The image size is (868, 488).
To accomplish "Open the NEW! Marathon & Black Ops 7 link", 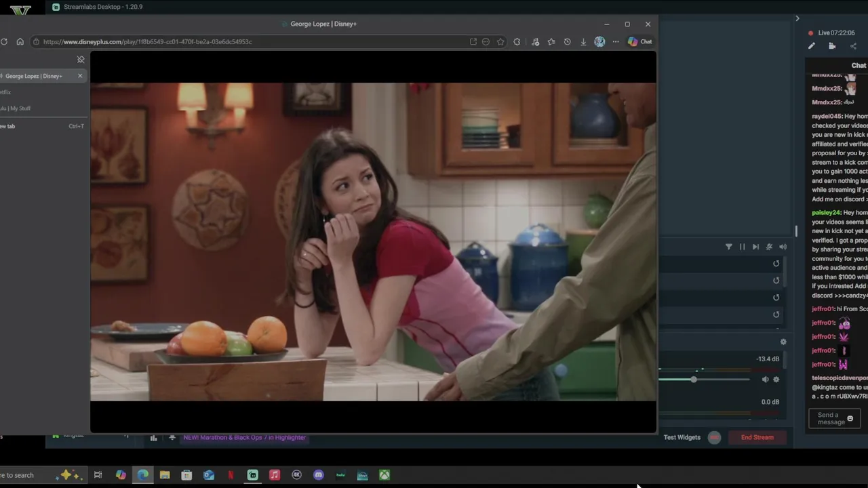I will [245, 438].
